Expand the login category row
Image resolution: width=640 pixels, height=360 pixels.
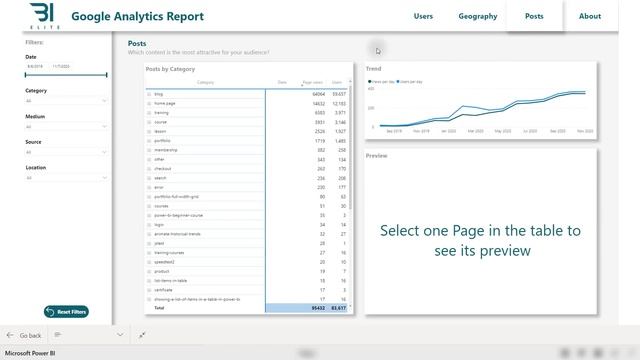pos(149,225)
